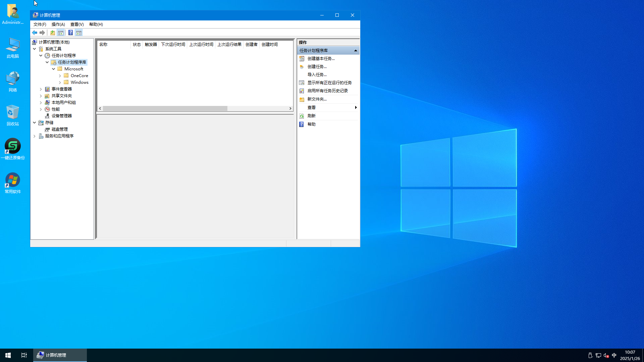
Task: Toggle the show/hide action pane toolbar icon
Action: (x=79, y=33)
